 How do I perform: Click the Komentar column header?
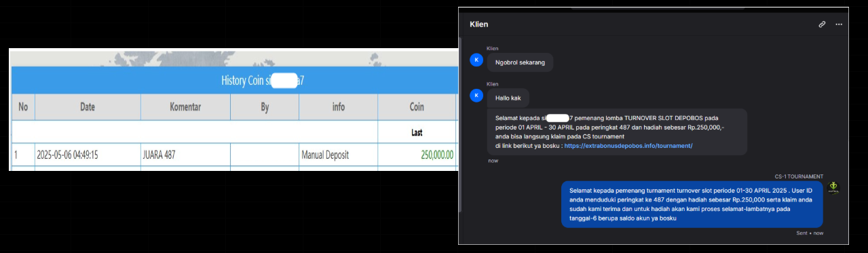click(x=185, y=106)
